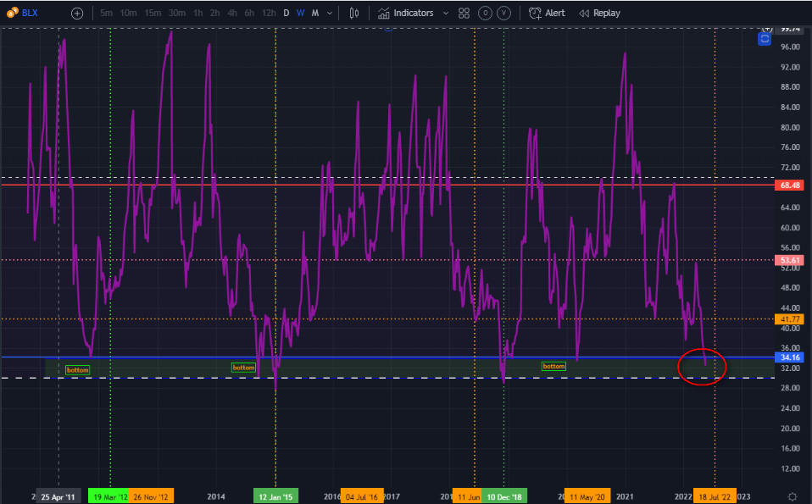
Task: Open chart settings gear at bottom right
Action: (x=793, y=496)
